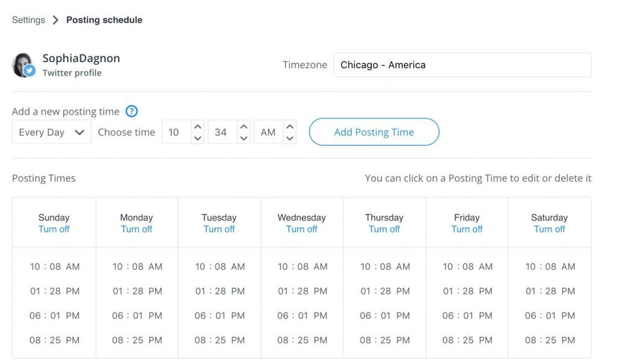The height and width of the screenshot is (364, 618).
Task: Click the help question mark icon
Action: [132, 111]
